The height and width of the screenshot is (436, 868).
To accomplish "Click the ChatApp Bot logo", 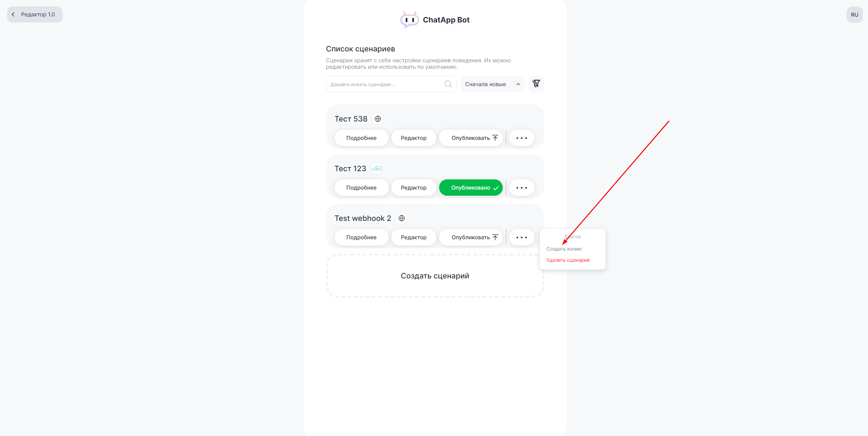I will tap(435, 20).
